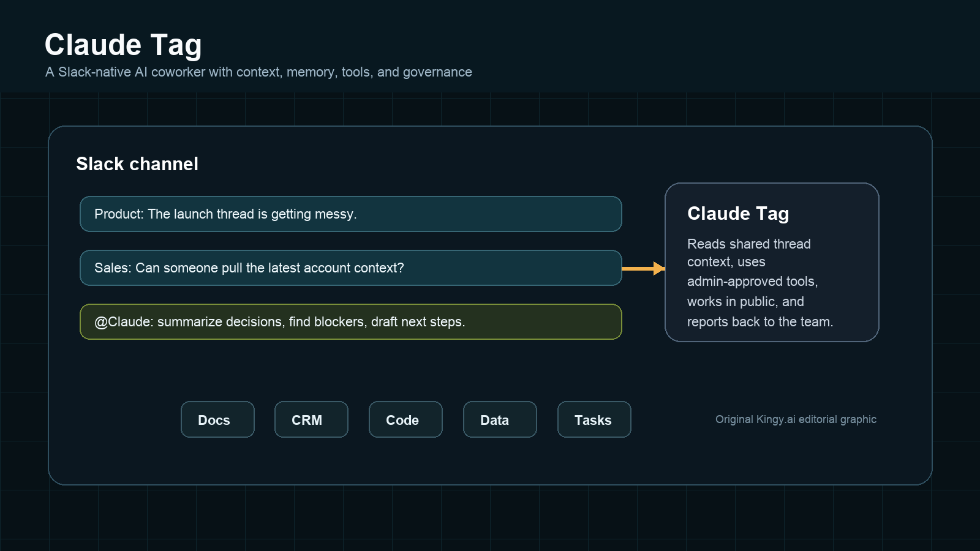The height and width of the screenshot is (551, 980).
Task: Click the Product launch thread message
Action: (351, 214)
